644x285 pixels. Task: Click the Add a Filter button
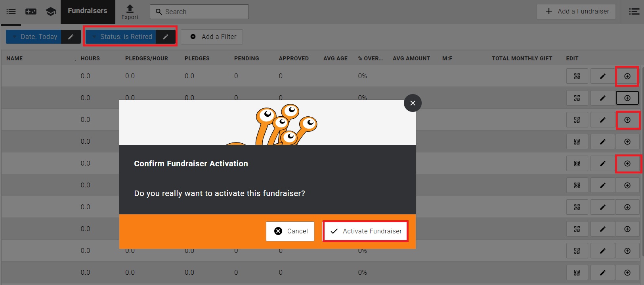click(x=212, y=37)
